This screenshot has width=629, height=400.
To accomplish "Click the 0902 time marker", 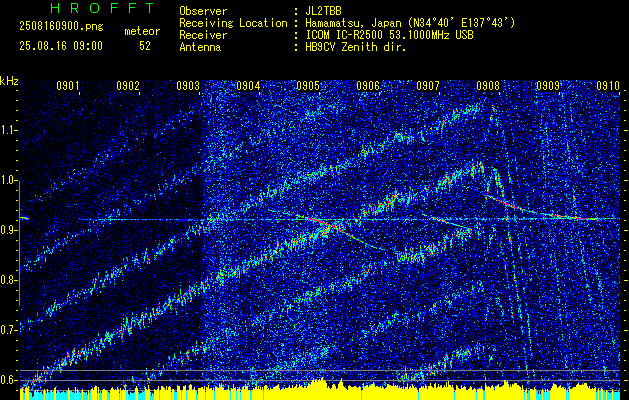I will click(x=128, y=85).
